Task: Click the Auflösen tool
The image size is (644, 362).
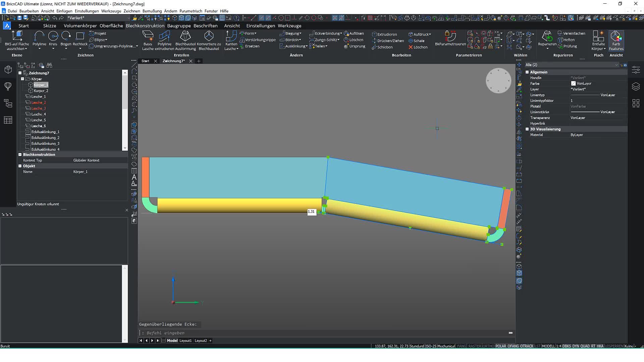Action: pos(354,34)
